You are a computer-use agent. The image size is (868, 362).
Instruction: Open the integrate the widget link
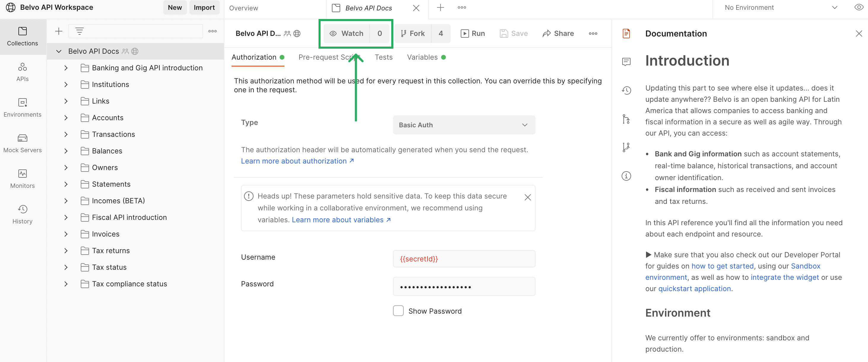[x=784, y=277]
